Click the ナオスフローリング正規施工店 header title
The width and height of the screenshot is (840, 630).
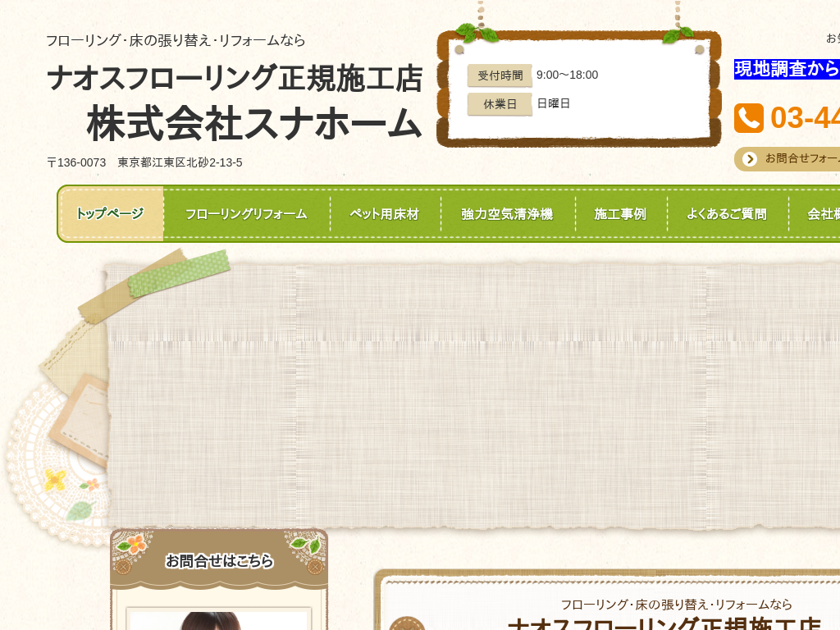[235, 79]
